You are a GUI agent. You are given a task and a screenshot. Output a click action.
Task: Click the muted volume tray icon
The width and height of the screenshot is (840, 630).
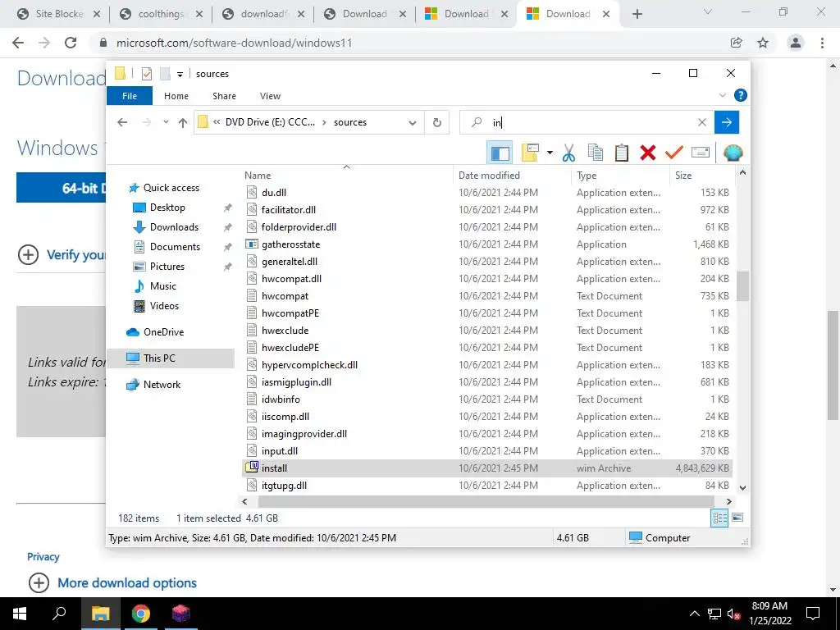pos(733,614)
